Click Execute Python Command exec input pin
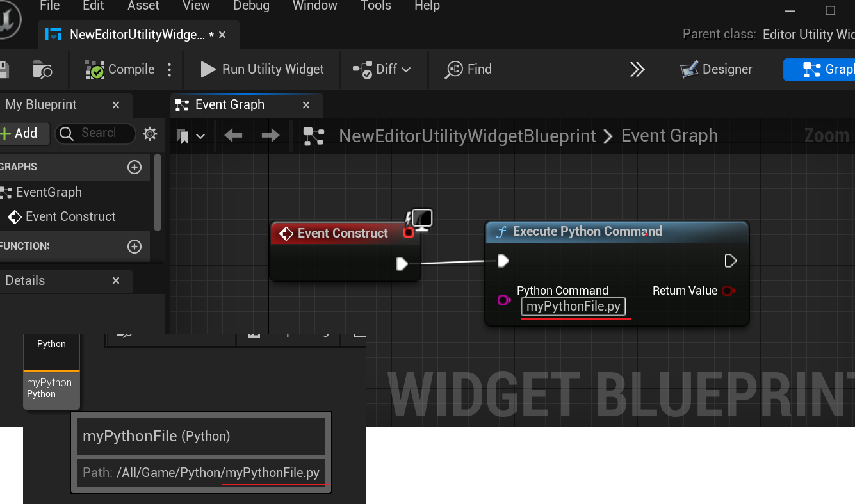This screenshot has width=855, height=504. 503,261
